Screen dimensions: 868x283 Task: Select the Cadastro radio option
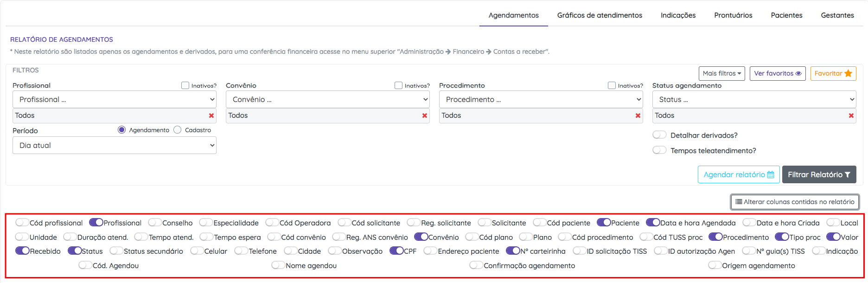(x=178, y=130)
